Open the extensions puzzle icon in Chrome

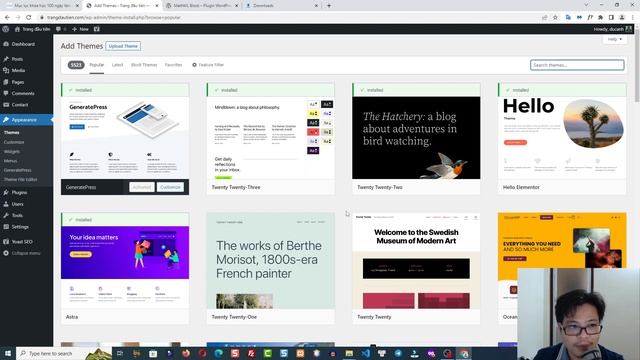coord(600,18)
